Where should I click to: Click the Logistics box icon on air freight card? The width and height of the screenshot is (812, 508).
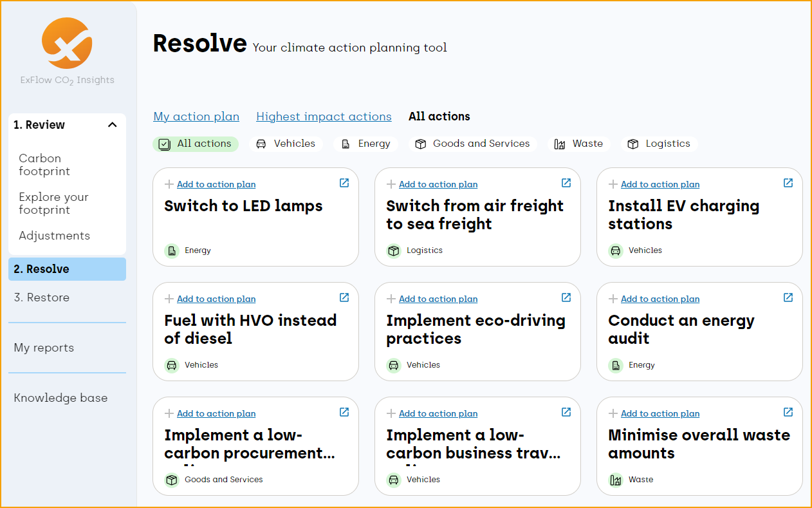click(393, 251)
